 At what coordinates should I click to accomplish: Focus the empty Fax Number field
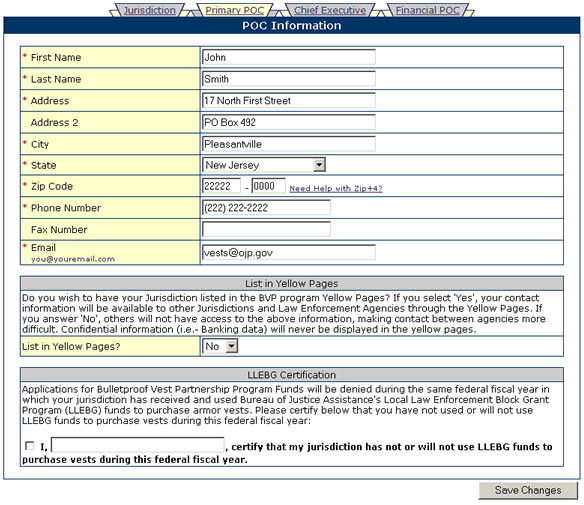pyautogui.click(x=266, y=229)
